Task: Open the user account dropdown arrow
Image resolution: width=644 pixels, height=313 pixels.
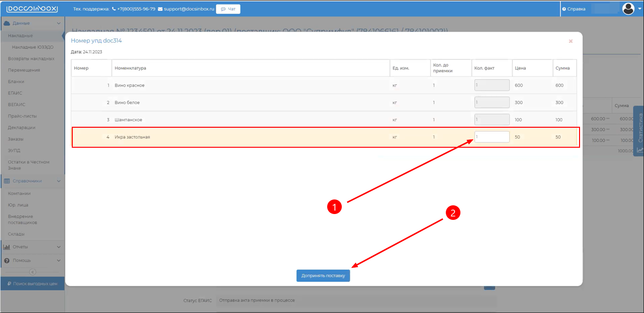Action: coord(640,8)
